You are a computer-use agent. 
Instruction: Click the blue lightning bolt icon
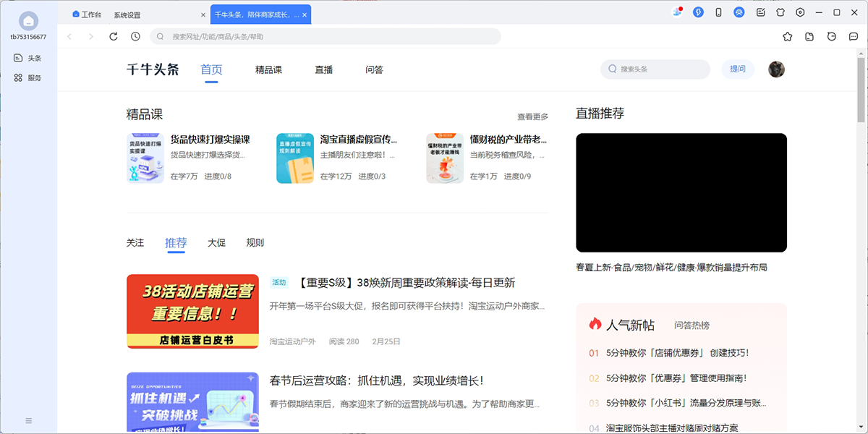pyautogui.click(x=698, y=12)
